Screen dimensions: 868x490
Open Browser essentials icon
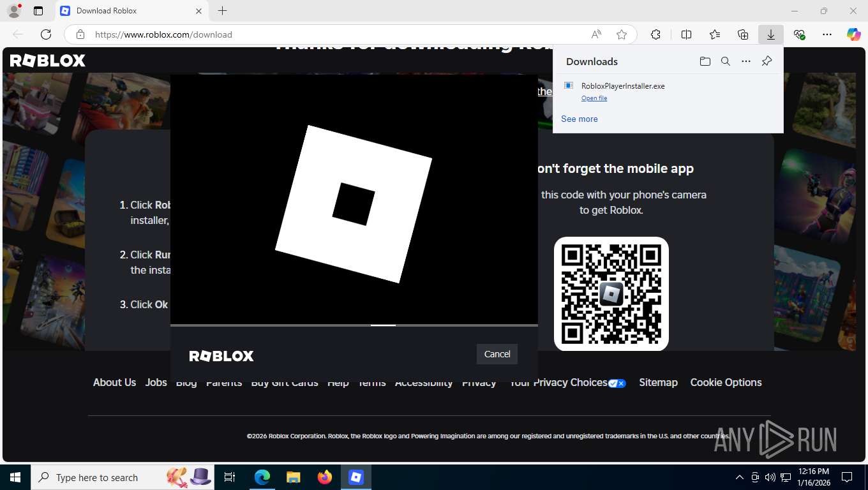point(799,34)
